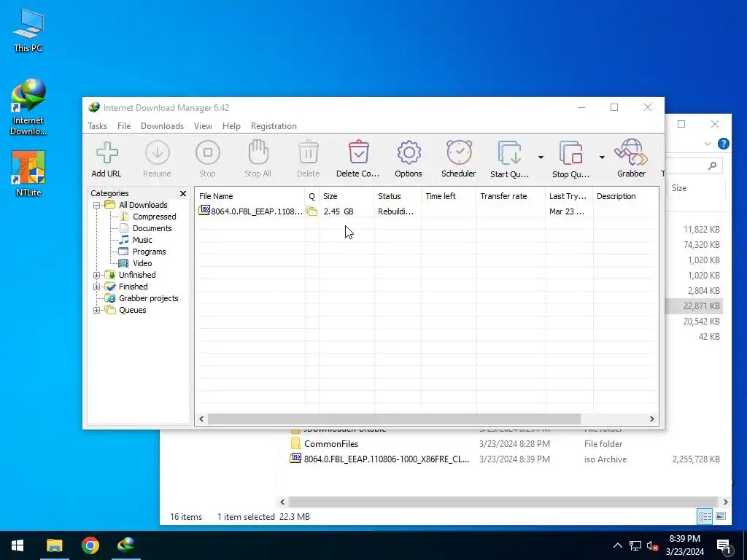Open the File menu
Viewport: 747px width, 560px height.
pos(124,126)
